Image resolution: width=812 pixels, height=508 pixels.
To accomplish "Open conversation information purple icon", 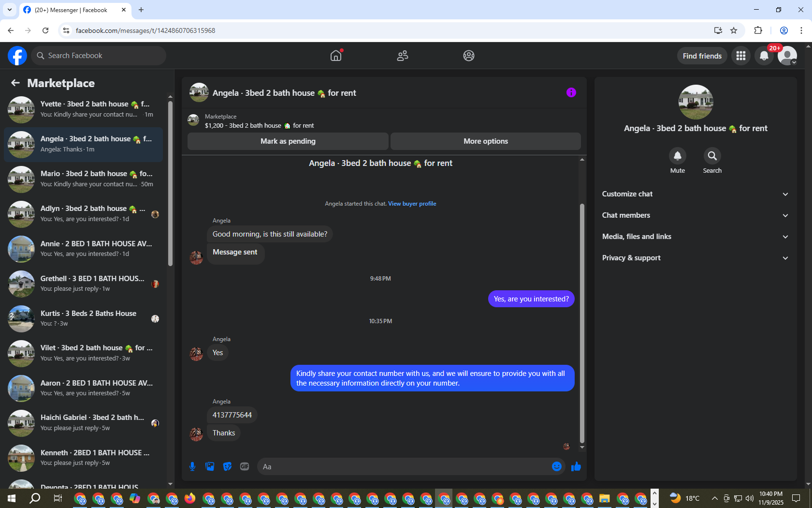I will (571, 92).
